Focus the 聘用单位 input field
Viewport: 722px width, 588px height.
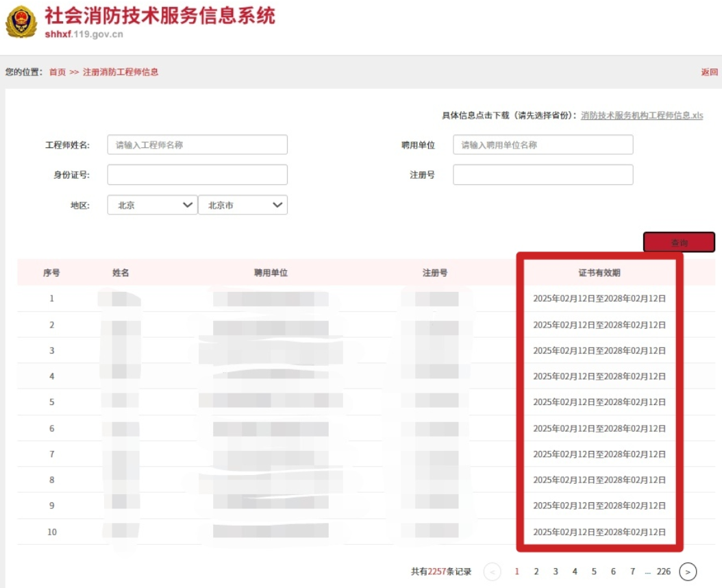(543, 145)
